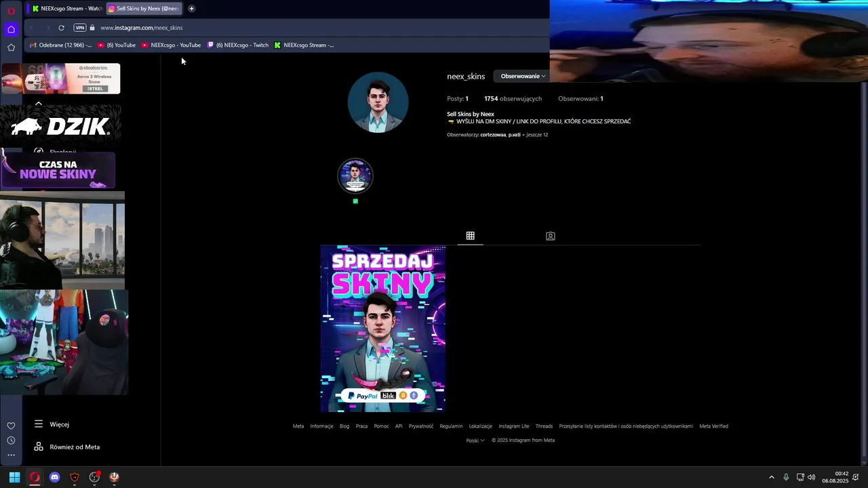Toggle the VPN badge in address bar
The height and width of the screenshot is (488, 868).
[80, 28]
